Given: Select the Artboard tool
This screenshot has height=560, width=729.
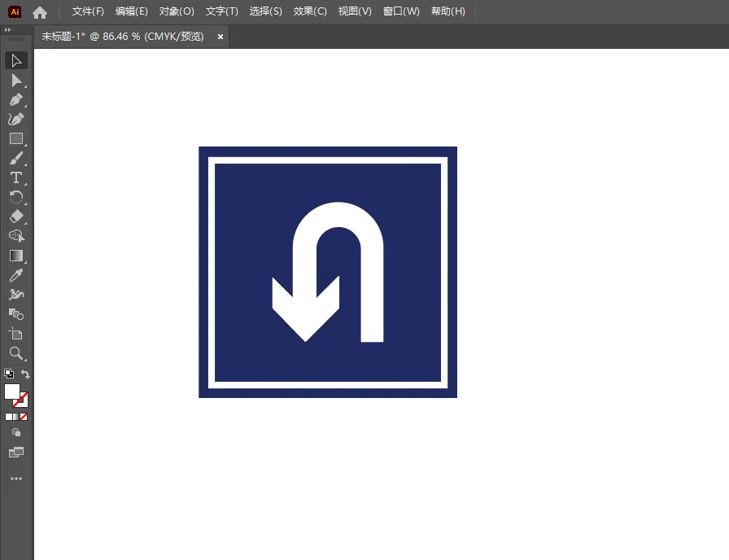Looking at the screenshot, I should tap(16, 334).
